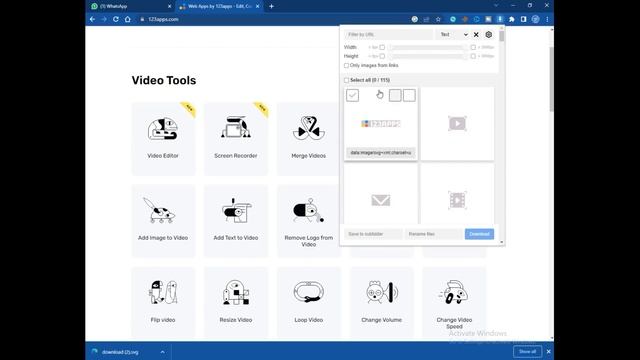
Task: Open the Screen Recorder tool
Action: coord(236,139)
